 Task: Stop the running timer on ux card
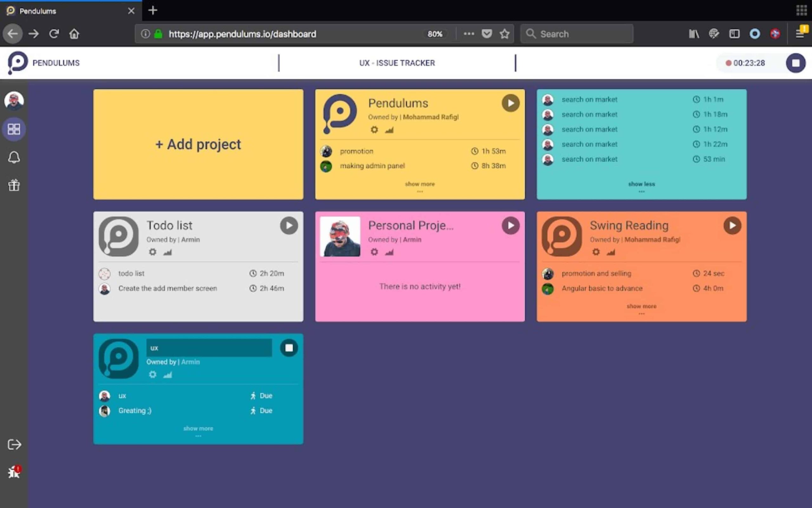pos(289,348)
